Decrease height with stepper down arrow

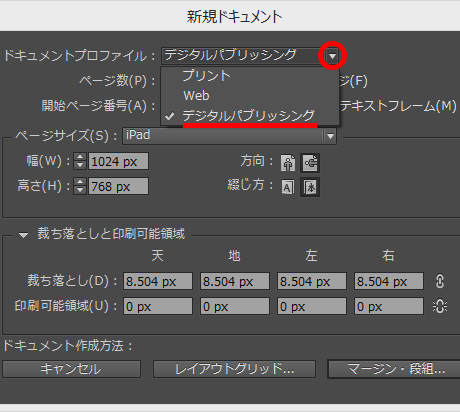80,190
